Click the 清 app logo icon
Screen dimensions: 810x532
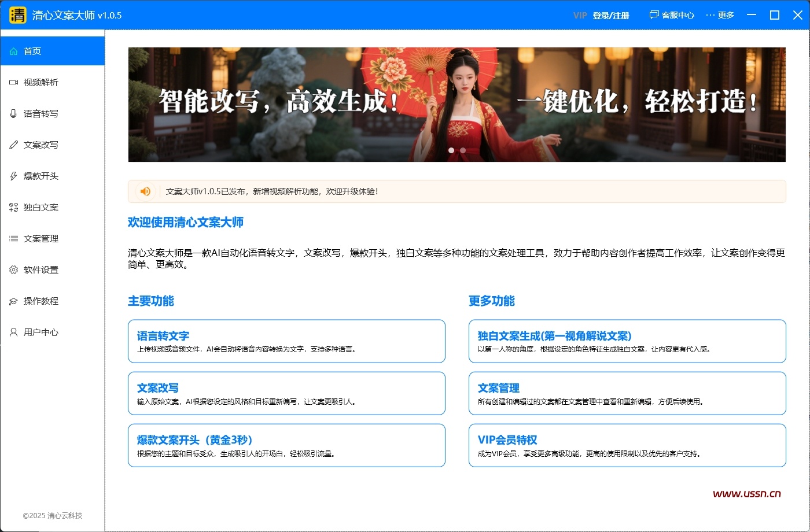17,14
